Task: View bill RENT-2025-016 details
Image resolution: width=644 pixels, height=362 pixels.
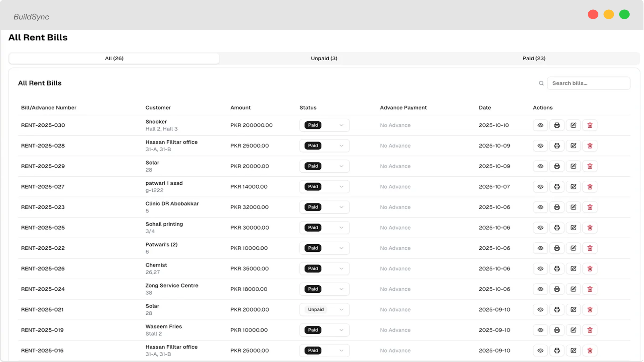Action: click(540, 350)
